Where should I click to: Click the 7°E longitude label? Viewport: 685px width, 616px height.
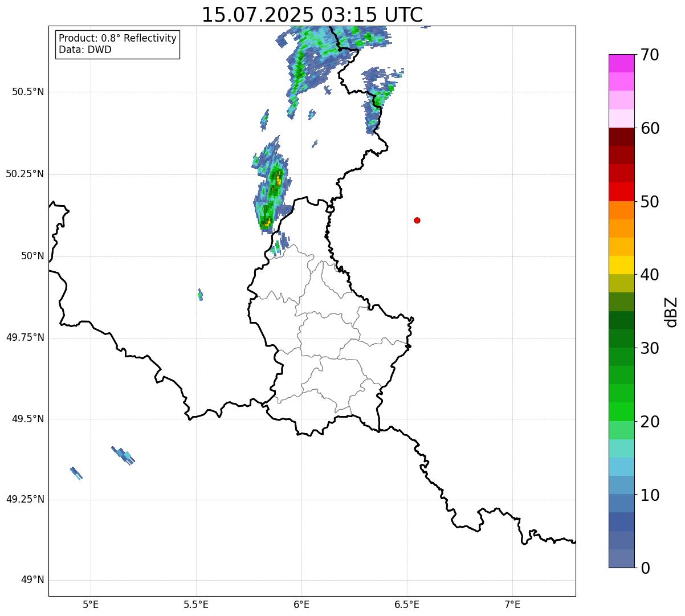pos(512,605)
